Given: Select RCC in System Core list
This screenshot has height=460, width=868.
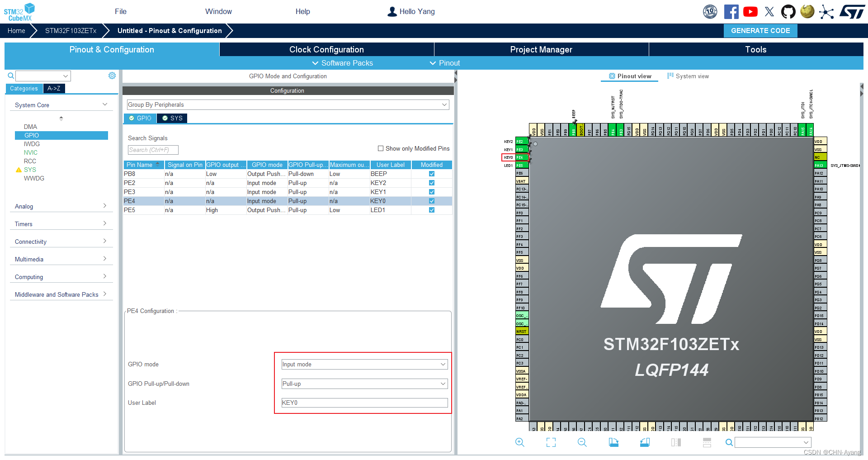Looking at the screenshot, I should coord(30,161).
